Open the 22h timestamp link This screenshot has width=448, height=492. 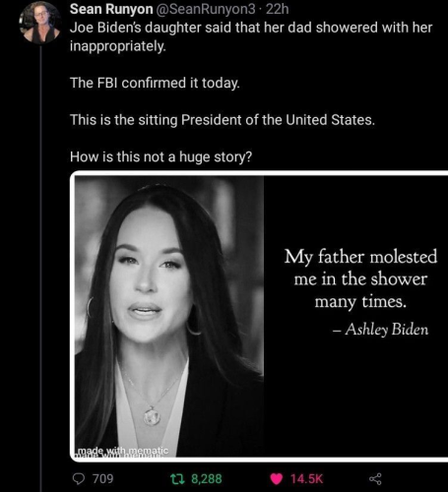[278, 9]
